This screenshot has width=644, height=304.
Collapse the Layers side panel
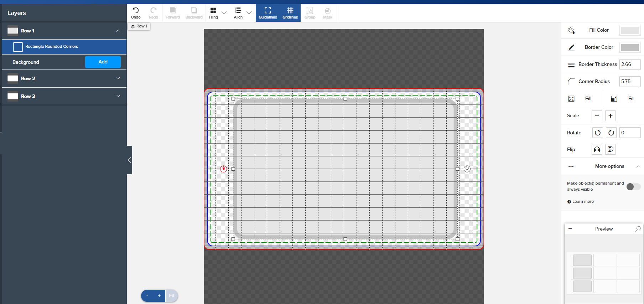pos(130,160)
